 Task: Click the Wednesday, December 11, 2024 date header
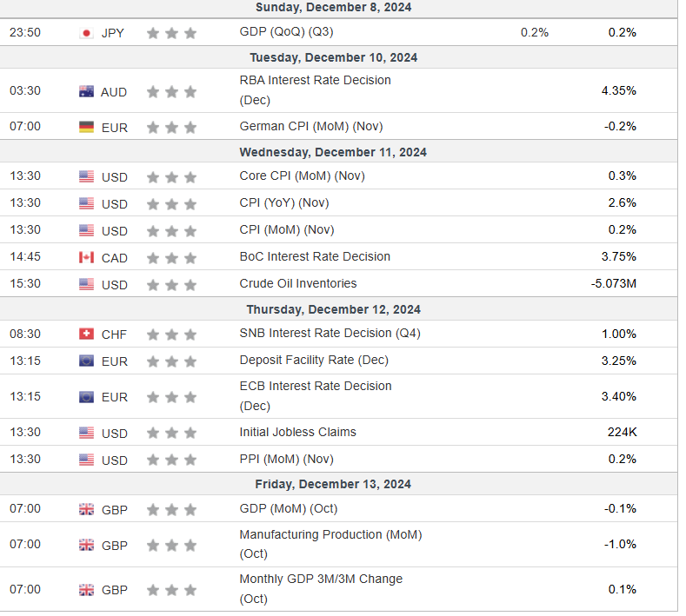pyautogui.click(x=333, y=152)
